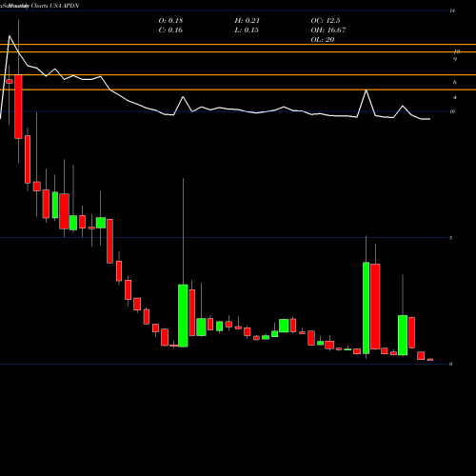Select the 'O: 0.18' open value
This screenshot has height=476, width=476.
point(170,20)
